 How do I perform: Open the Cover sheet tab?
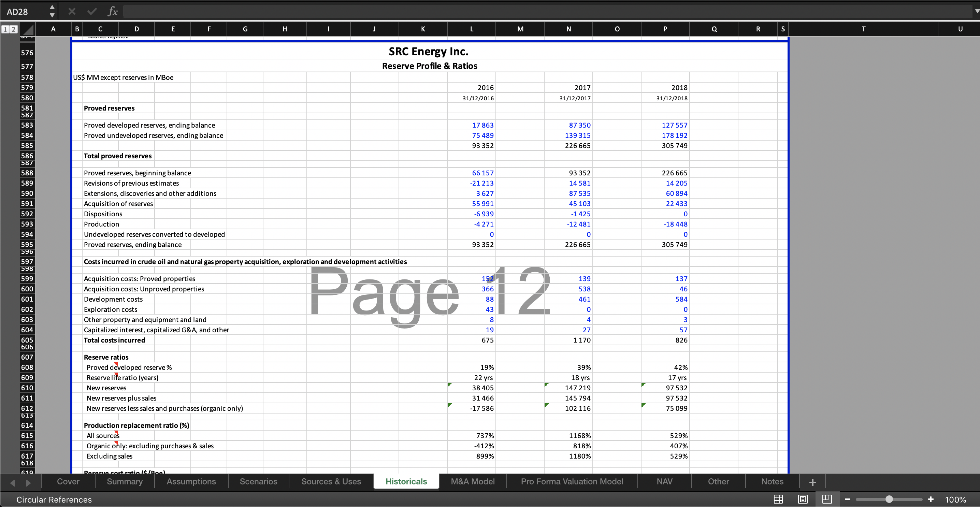tap(68, 481)
